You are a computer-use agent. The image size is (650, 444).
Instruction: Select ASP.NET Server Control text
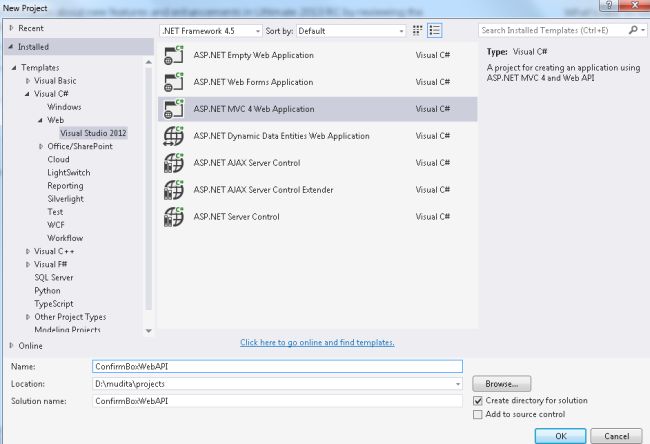(237, 217)
